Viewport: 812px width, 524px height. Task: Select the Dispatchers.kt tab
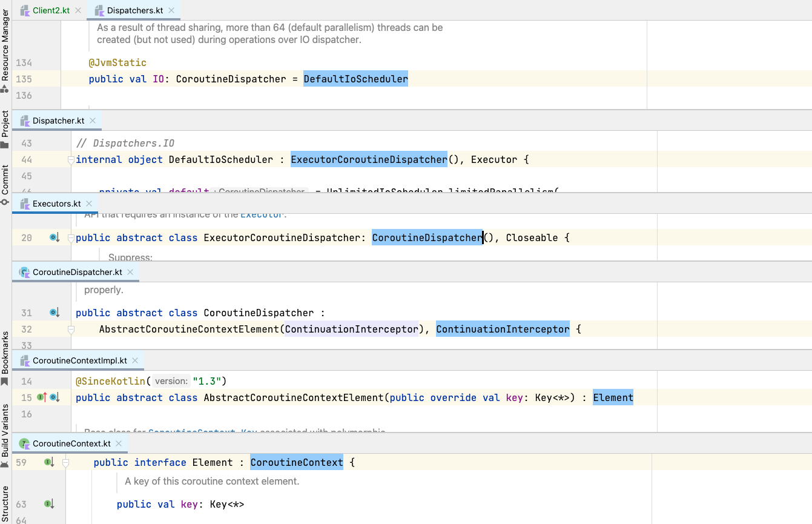(x=134, y=10)
